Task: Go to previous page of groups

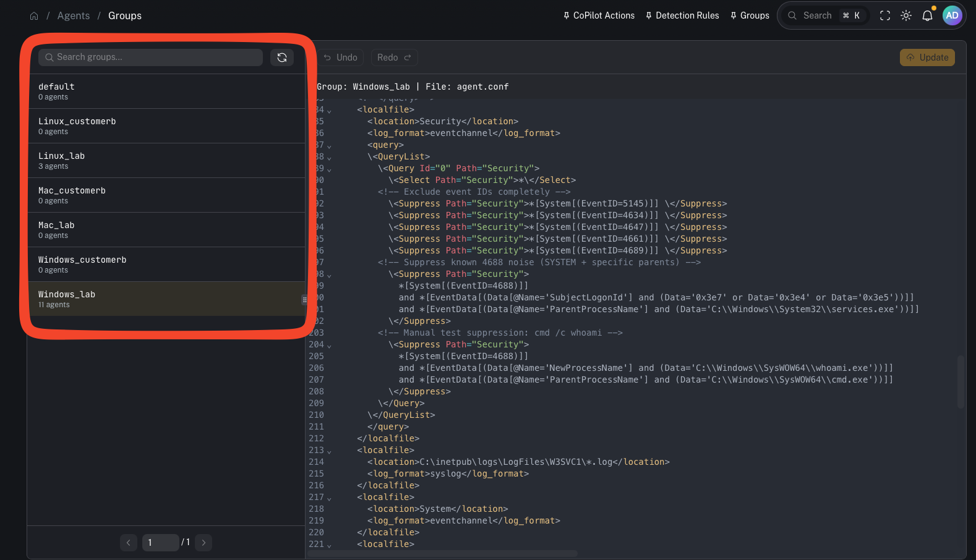Action: 129,543
